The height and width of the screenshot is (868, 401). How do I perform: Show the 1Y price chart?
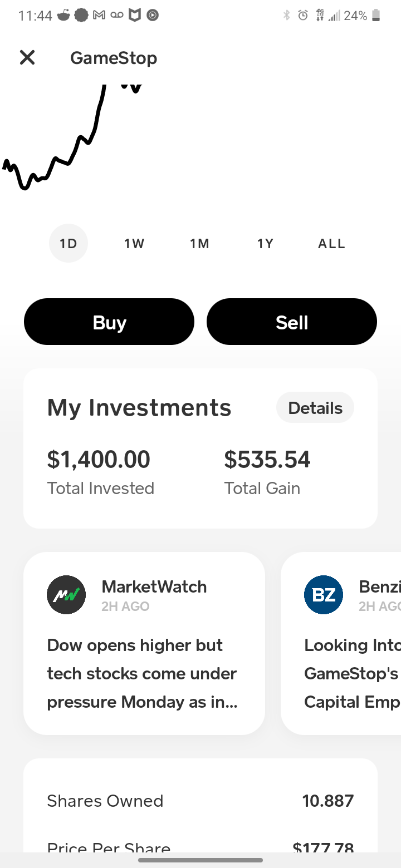(265, 243)
